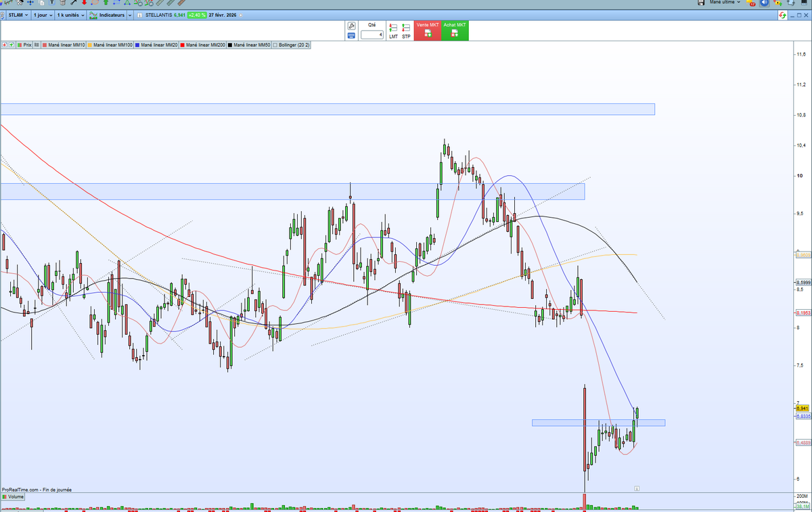
Task: Click the price style icon after Prix
Action: coord(37,45)
